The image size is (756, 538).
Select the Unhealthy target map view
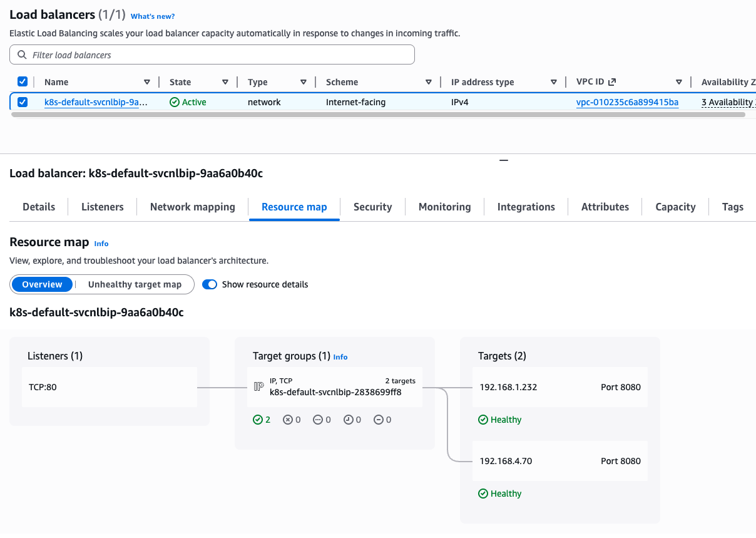pos(135,284)
